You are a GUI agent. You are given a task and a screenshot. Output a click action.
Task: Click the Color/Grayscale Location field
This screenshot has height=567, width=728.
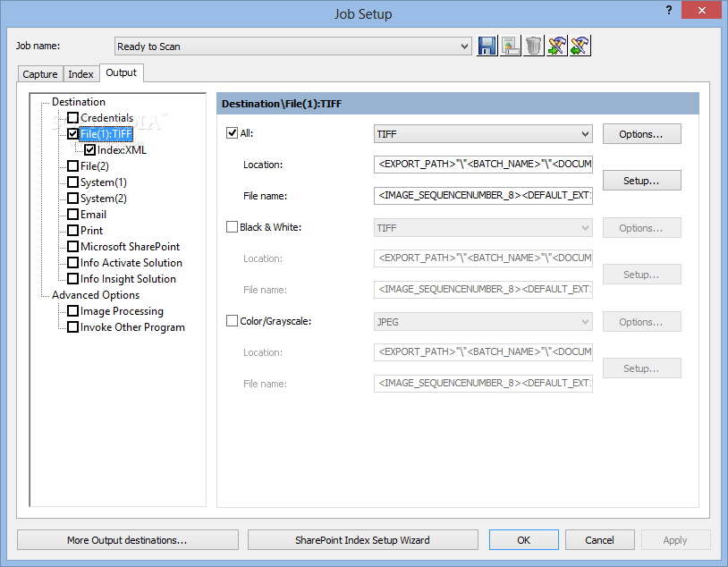click(x=483, y=352)
